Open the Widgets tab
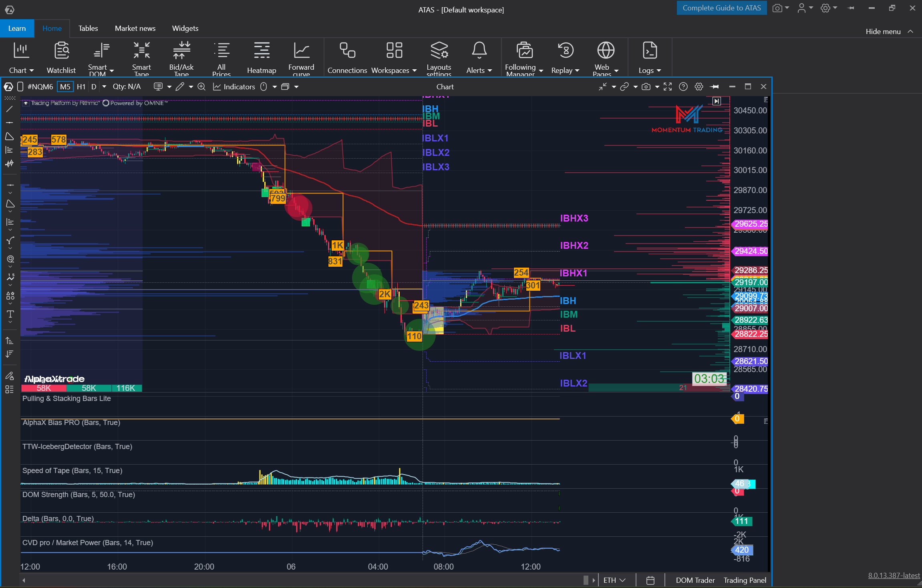Screen dimensions: 922x588 click(x=185, y=28)
